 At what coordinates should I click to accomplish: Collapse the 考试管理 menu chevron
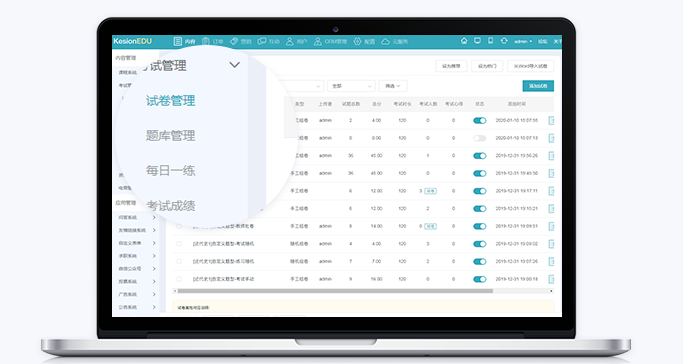click(234, 65)
